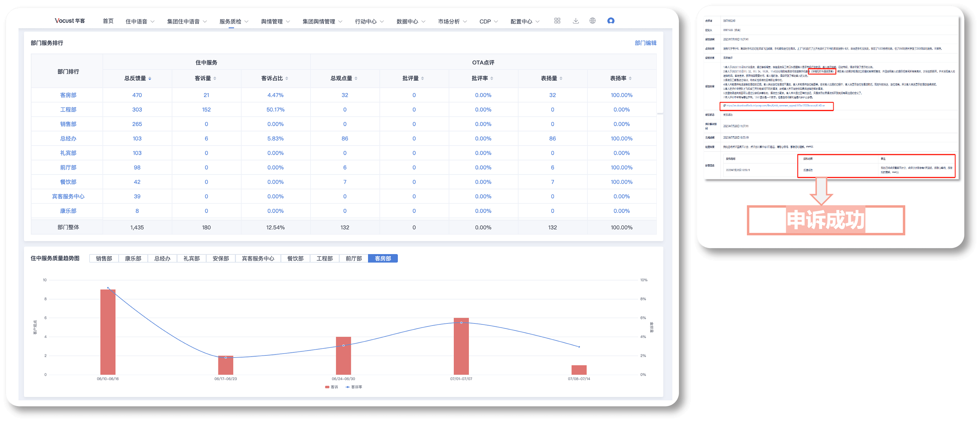This screenshot has width=980, height=422.
Task: Go to 首页 menu item
Action: 108,21
